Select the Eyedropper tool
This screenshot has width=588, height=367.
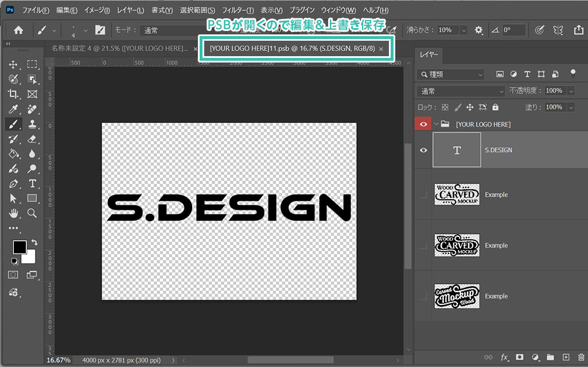[x=13, y=109]
